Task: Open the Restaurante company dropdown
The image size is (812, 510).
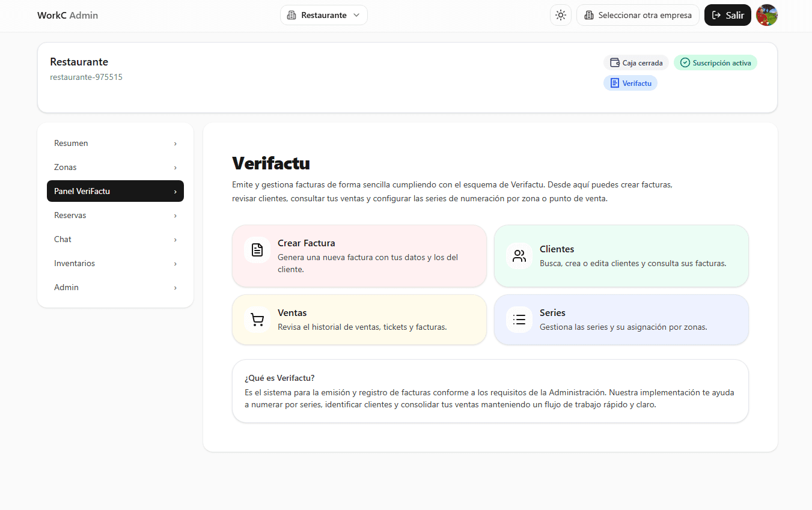Action: pyautogui.click(x=324, y=16)
